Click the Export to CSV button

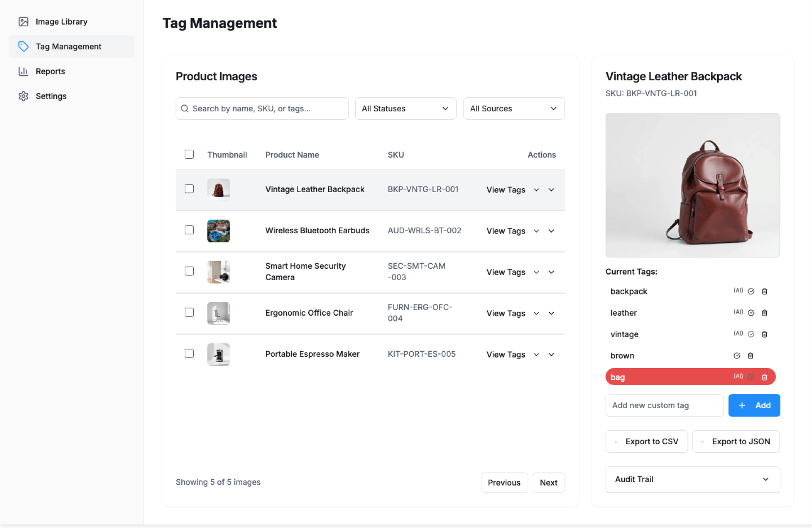click(646, 441)
